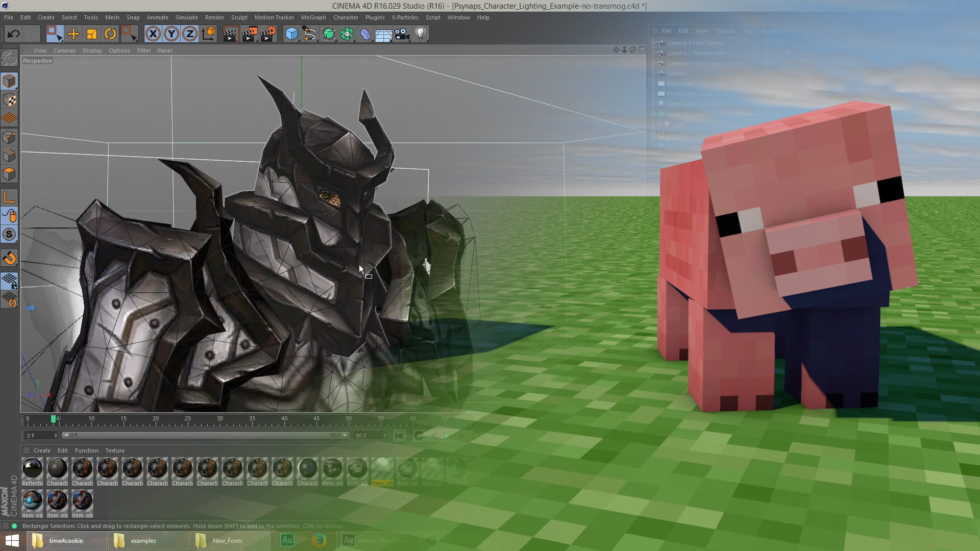
Task: Open the last-used tool dropdown icon
Action: pyautogui.click(x=130, y=34)
